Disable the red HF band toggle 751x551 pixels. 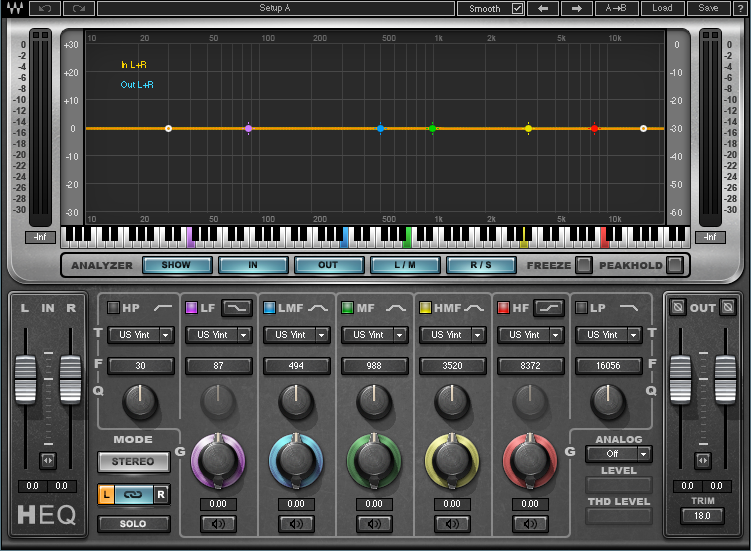[503, 308]
